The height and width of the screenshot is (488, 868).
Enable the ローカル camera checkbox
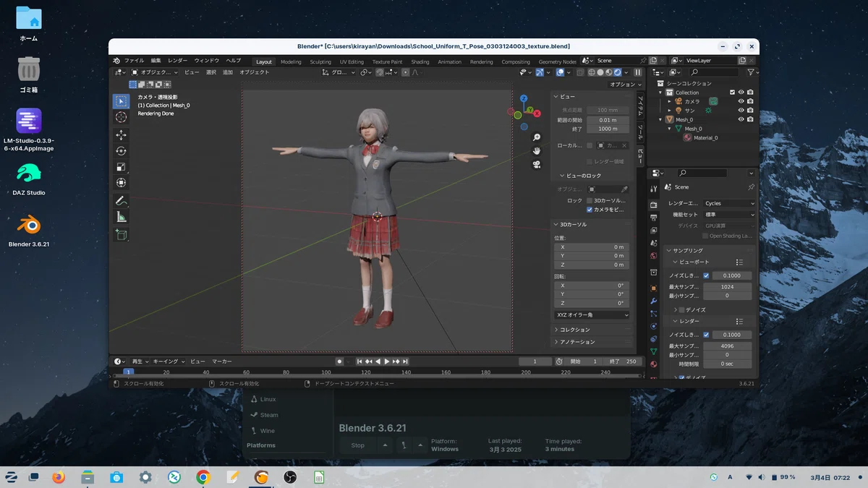pos(590,145)
